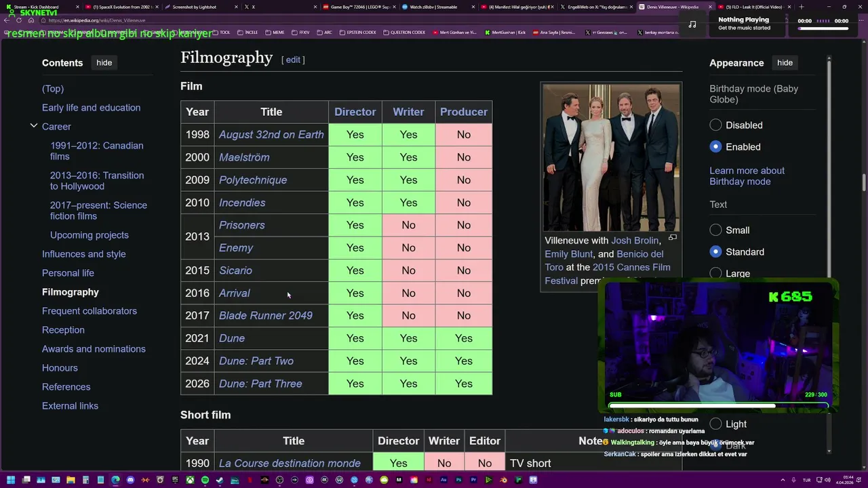Click edit link beside Filmography heading

(x=293, y=60)
